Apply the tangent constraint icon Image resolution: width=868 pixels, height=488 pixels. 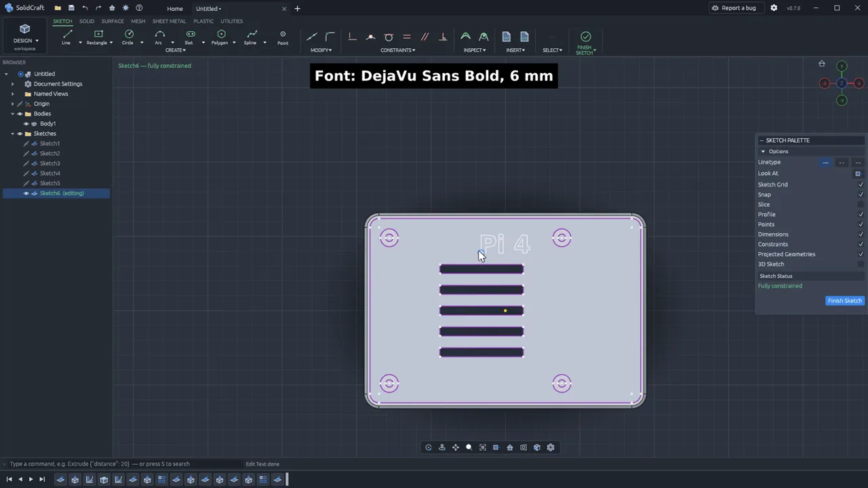(x=389, y=37)
